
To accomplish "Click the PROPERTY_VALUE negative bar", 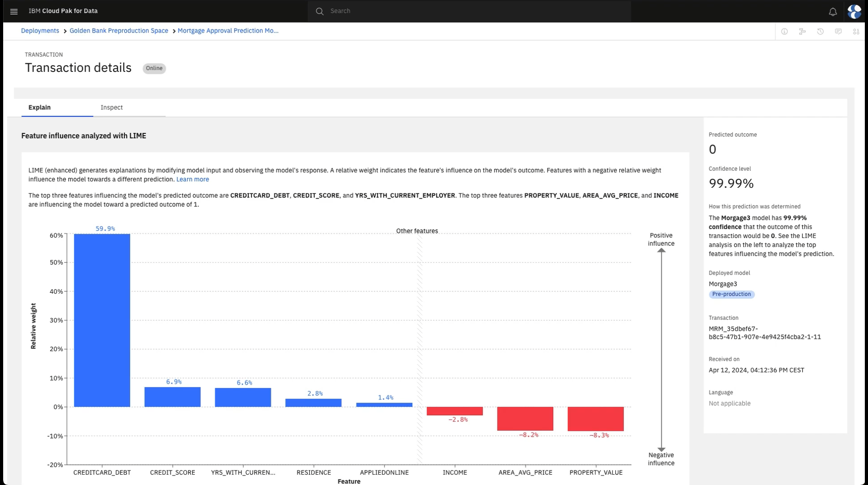I will (595, 418).
